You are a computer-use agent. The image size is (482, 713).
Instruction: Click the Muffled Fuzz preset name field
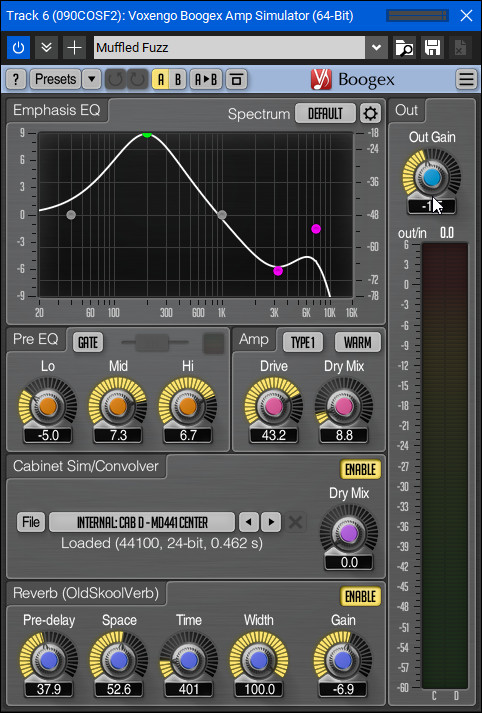[x=229, y=47]
